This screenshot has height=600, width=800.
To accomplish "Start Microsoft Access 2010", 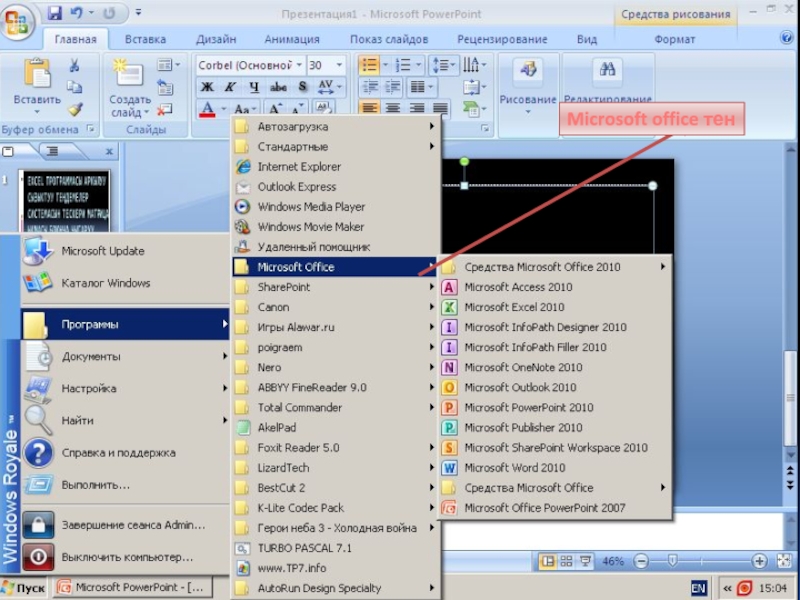I will click(518, 287).
